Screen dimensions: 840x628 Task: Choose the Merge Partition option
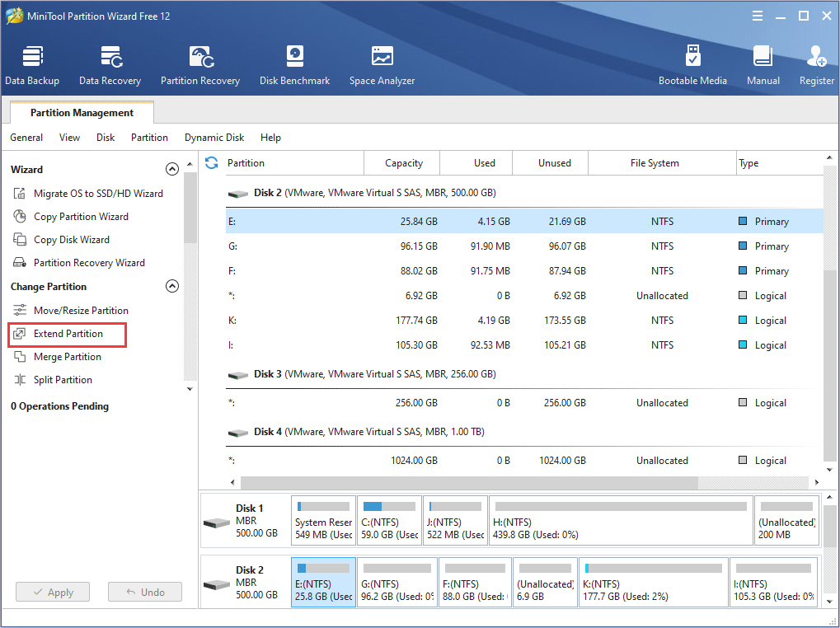tap(68, 357)
